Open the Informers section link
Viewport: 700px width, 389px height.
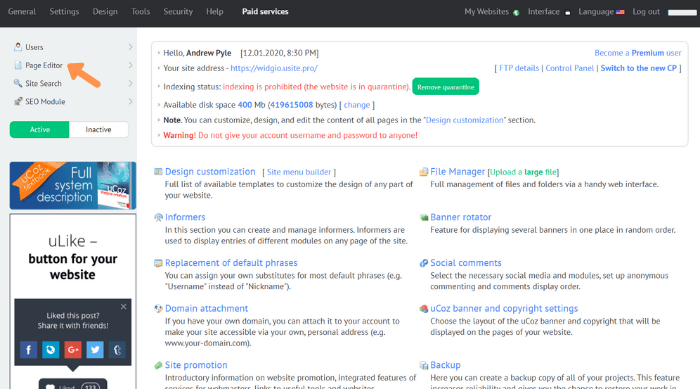(185, 217)
